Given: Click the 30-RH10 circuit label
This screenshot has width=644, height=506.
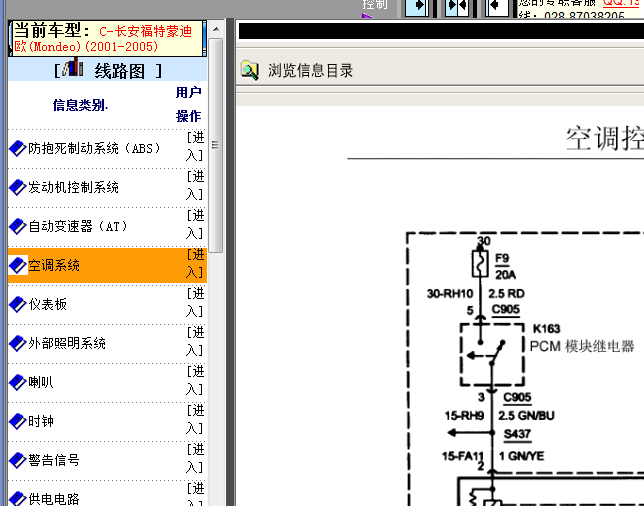Looking at the screenshot, I should [450, 294].
